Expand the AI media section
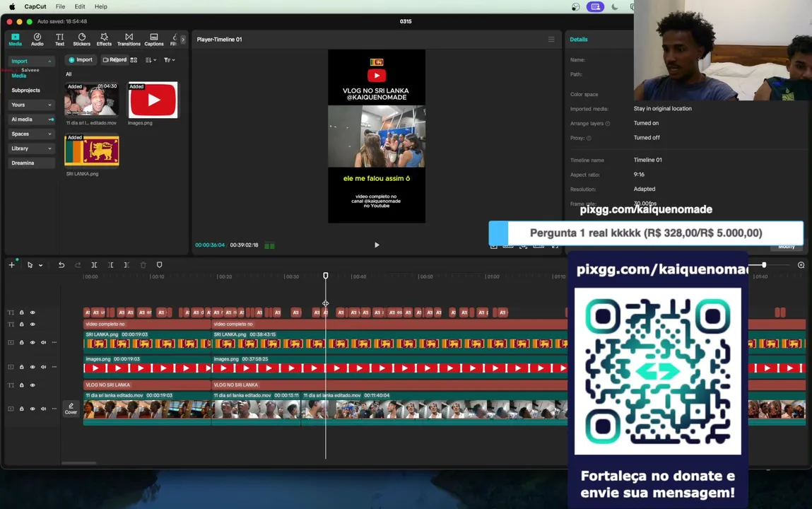The width and height of the screenshot is (812, 509). 31,119
